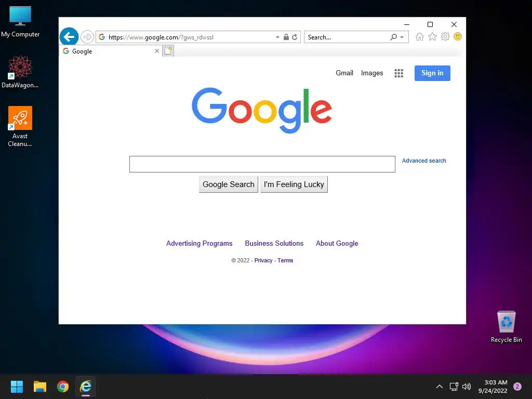Open Advanced search link
The image size is (532, 399).
(424, 161)
